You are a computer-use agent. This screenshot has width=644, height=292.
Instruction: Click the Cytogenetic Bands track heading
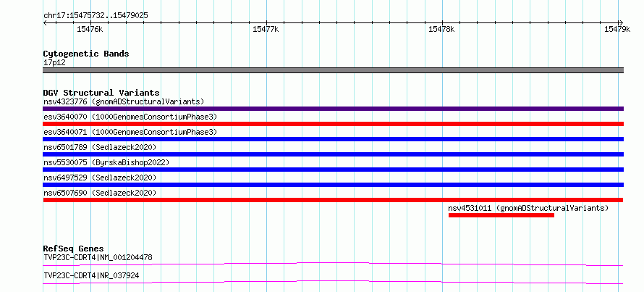(86, 54)
